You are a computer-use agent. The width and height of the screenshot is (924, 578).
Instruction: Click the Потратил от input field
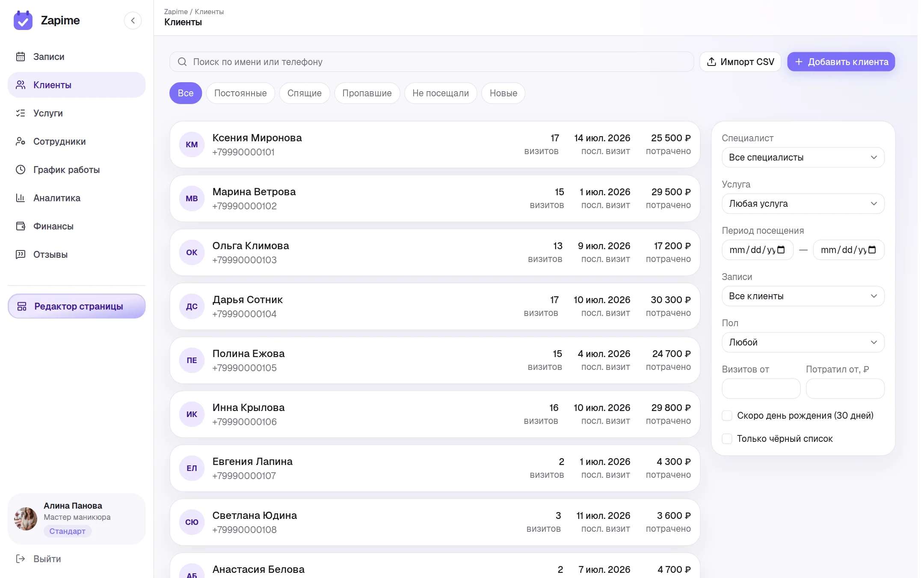[x=845, y=388]
